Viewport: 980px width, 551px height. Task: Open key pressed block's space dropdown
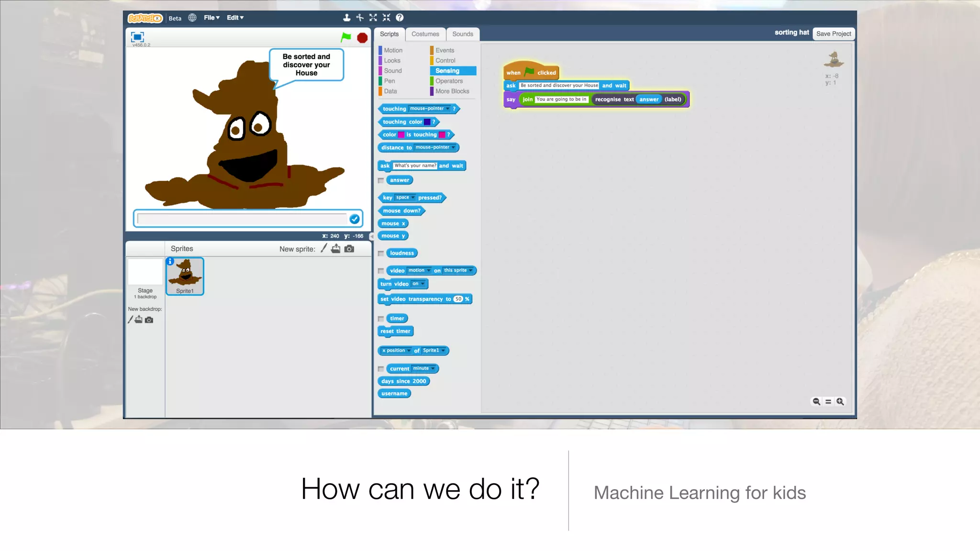point(405,198)
